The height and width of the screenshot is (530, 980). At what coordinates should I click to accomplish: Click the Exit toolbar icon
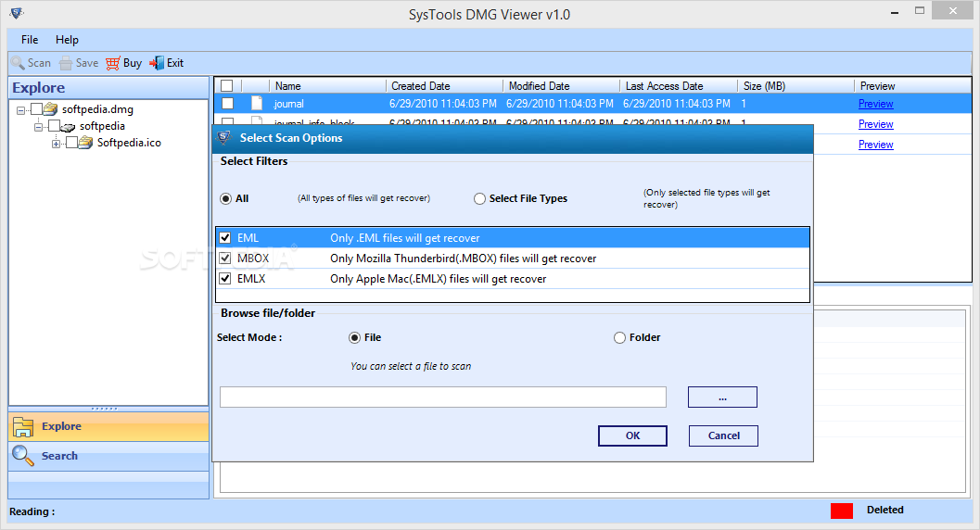pyautogui.click(x=157, y=63)
